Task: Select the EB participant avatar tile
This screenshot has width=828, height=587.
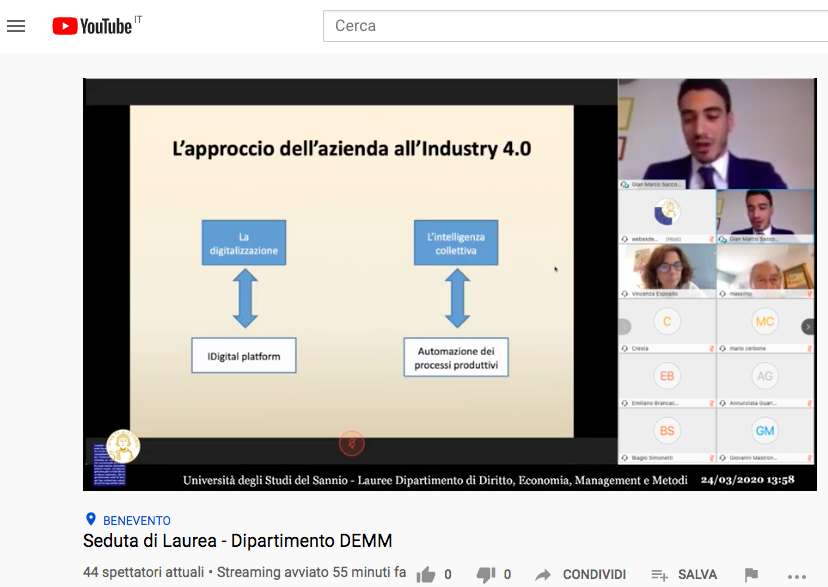Action: (666, 376)
